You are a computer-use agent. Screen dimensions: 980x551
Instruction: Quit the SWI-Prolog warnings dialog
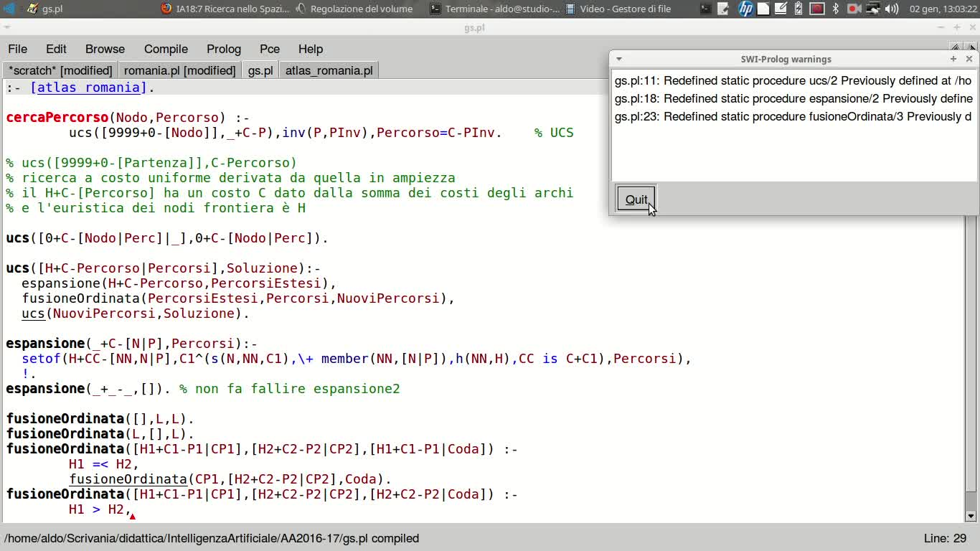point(636,199)
